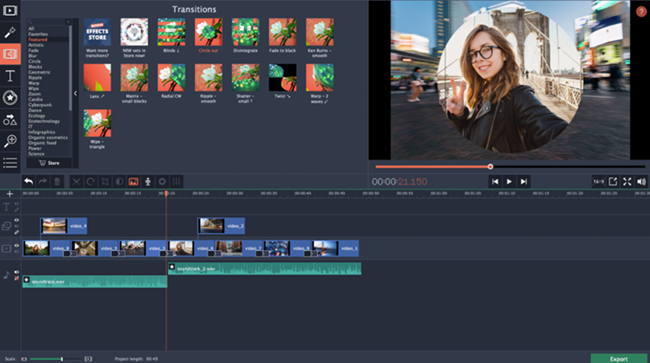The width and height of the screenshot is (650, 363).
Task: Open the Filters magic wand tab
Action: click(10, 32)
